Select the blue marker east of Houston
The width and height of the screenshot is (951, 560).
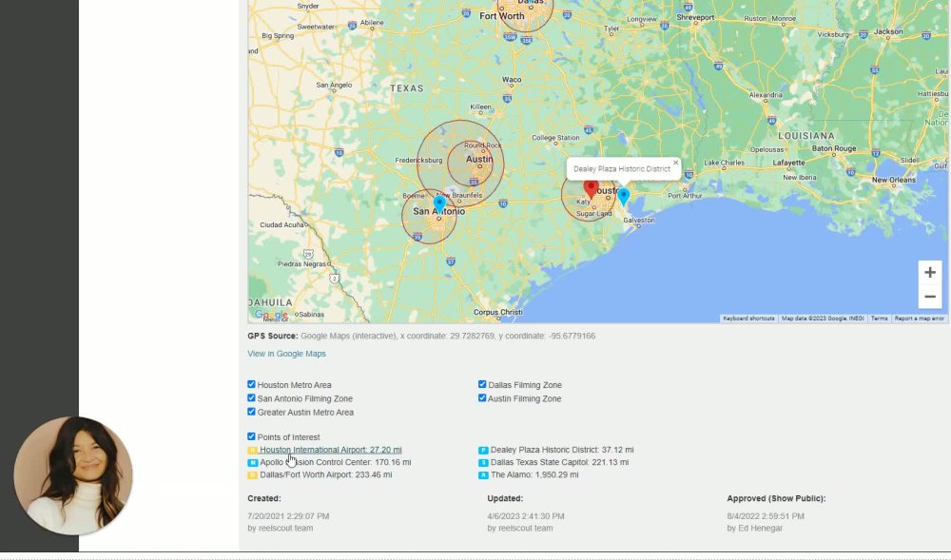624,197
